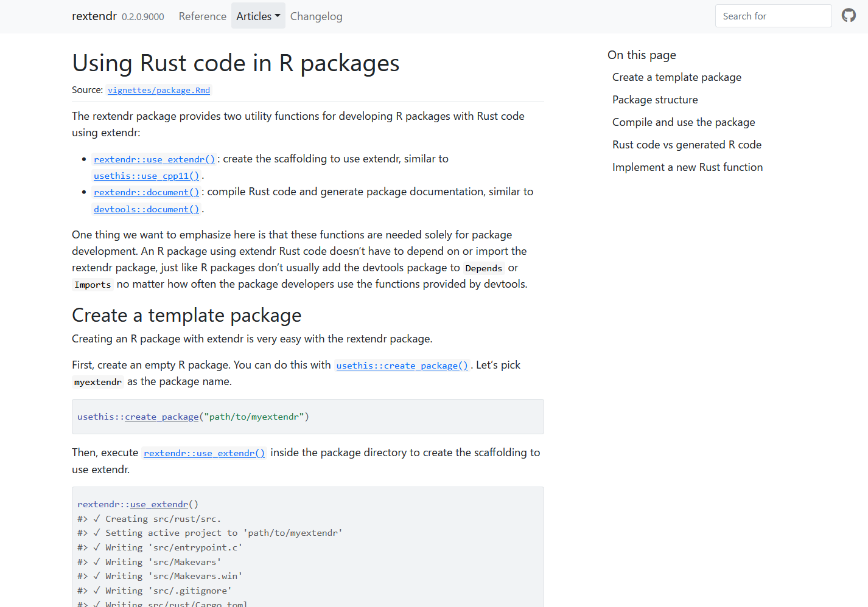Navigate to 'Compile and use the package'

pyautogui.click(x=683, y=122)
